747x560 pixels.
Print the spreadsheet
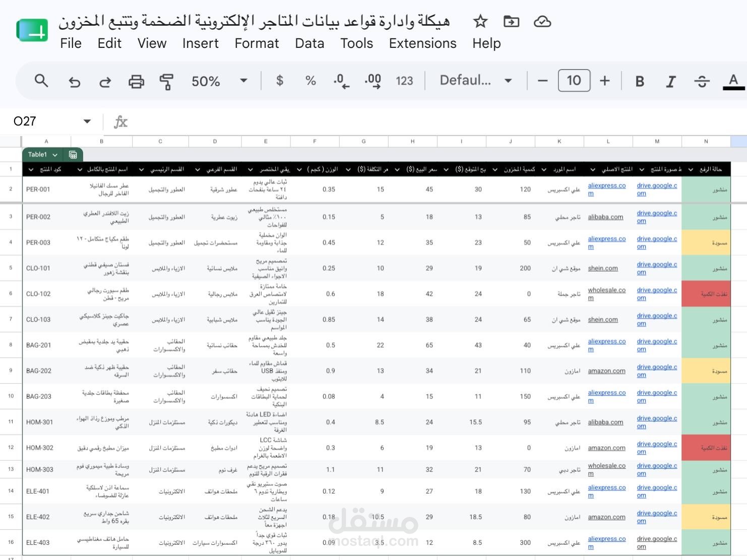(136, 81)
